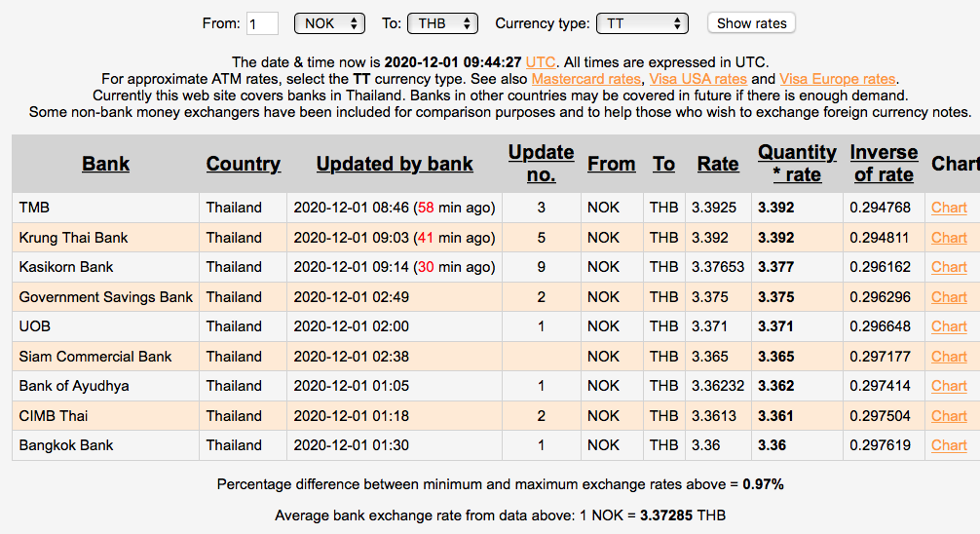View the Chart for Siam Commercial Bank
980x534 pixels.
[x=949, y=357]
